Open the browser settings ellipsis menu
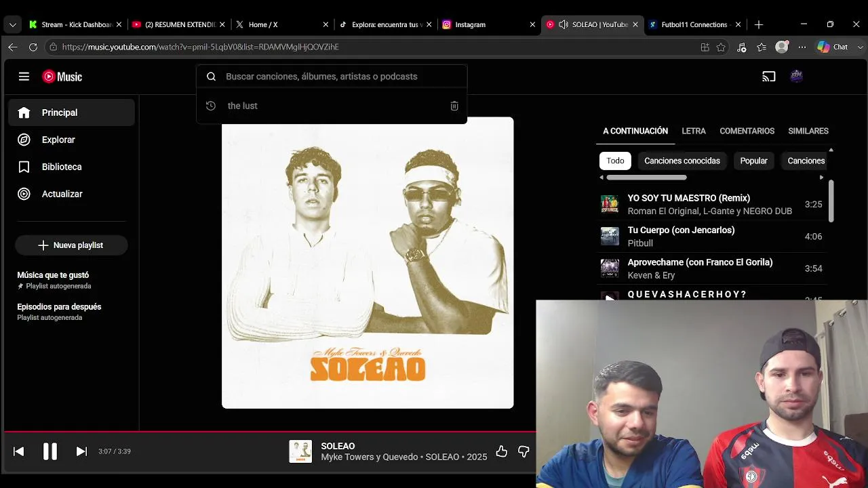 click(x=802, y=47)
